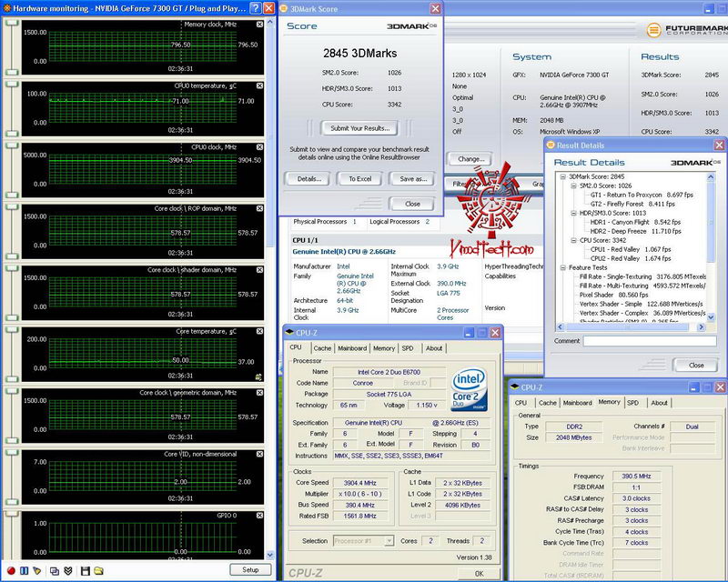Collapse the CPU Score tree node

[x=573, y=240]
